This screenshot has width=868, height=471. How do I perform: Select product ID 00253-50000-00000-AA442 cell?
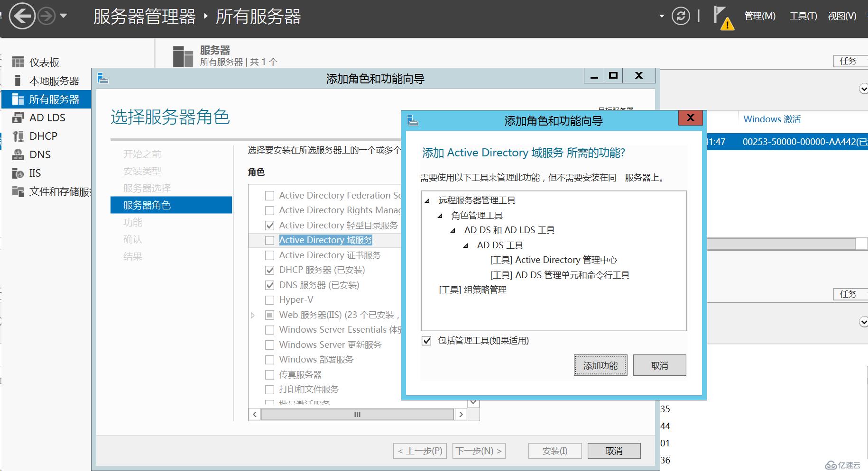[805, 142]
